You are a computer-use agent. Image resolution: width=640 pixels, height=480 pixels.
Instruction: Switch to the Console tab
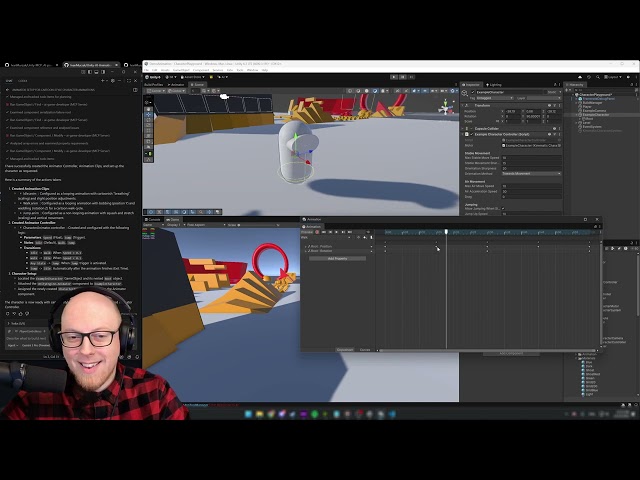(153, 220)
